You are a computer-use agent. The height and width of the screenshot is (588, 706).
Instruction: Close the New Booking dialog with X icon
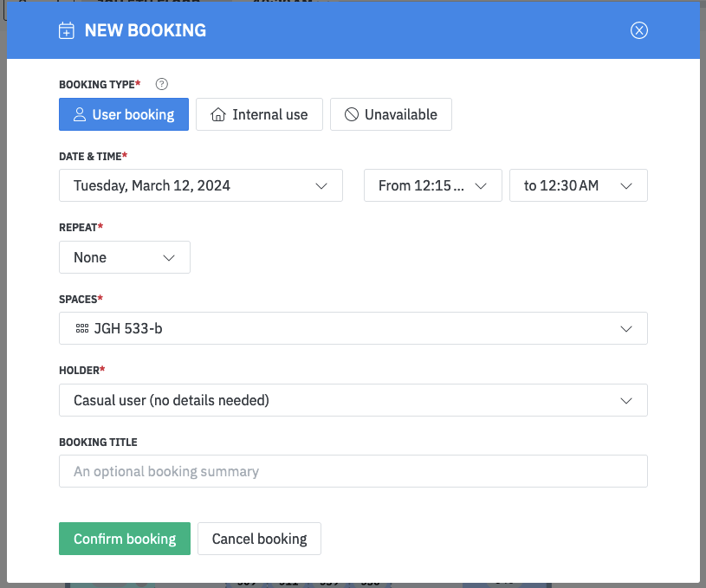638,31
